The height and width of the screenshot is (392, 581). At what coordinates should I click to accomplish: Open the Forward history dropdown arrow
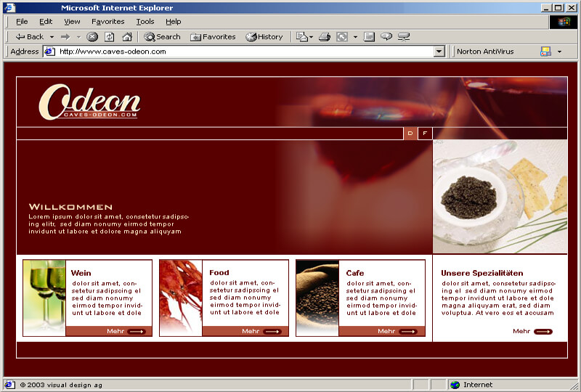[x=78, y=37]
